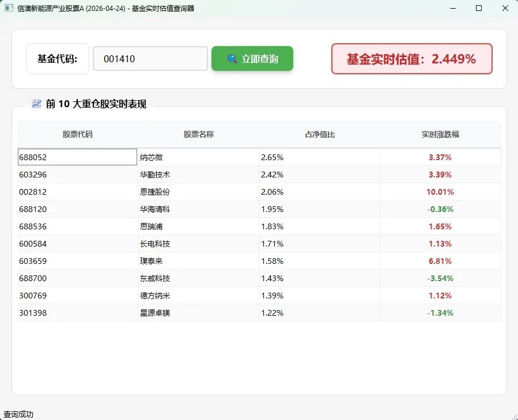Screen dimensions: 518x420
Task: Maximize the fund estimator window
Action: (x=479, y=8)
